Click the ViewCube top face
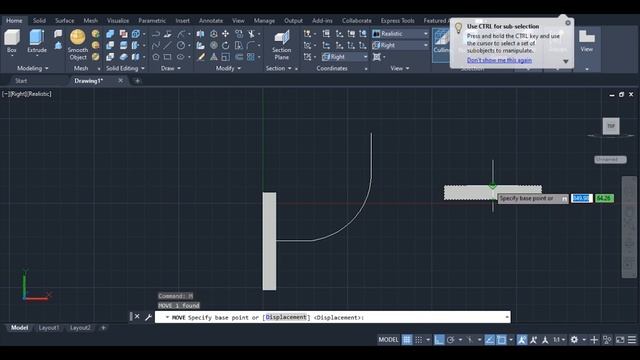The width and height of the screenshot is (640, 360). coord(611,126)
